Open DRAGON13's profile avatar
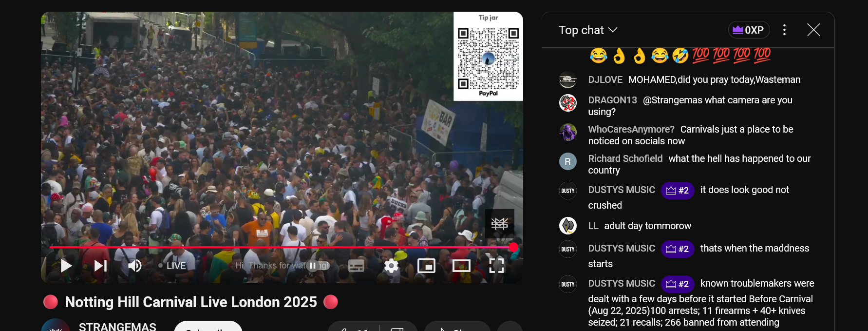This screenshot has width=868, height=331. click(x=568, y=103)
